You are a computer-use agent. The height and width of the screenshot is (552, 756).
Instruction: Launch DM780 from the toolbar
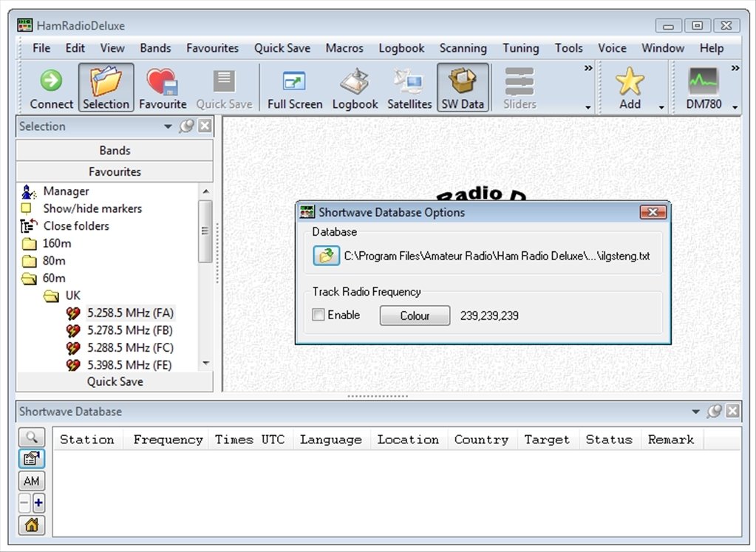click(704, 88)
